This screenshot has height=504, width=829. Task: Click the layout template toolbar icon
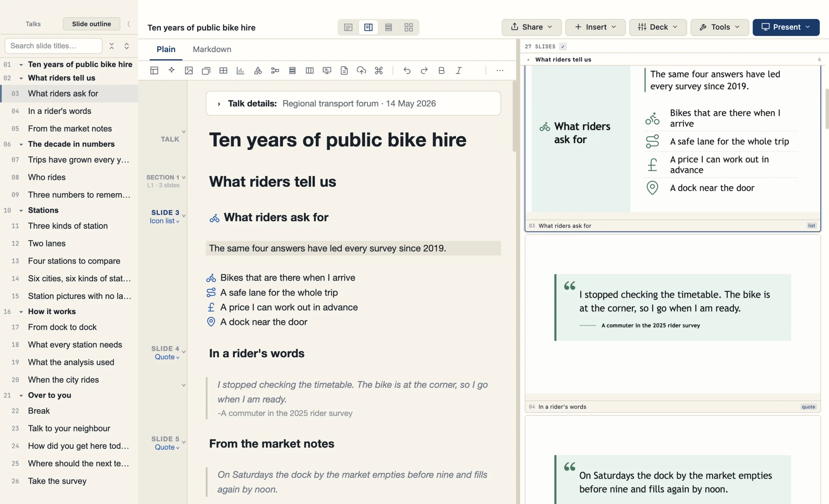coord(154,70)
